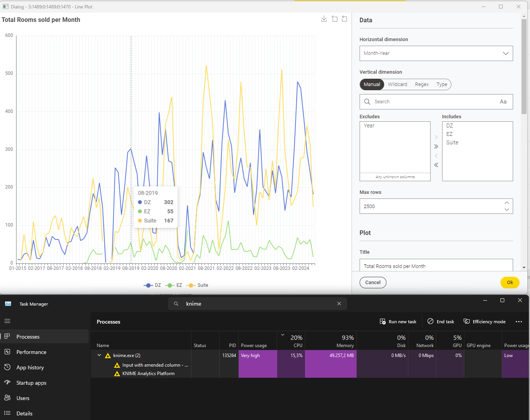Move all columns to Includes list
Image resolution: width=530 pixels, height=420 pixels.
click(436, 146)
